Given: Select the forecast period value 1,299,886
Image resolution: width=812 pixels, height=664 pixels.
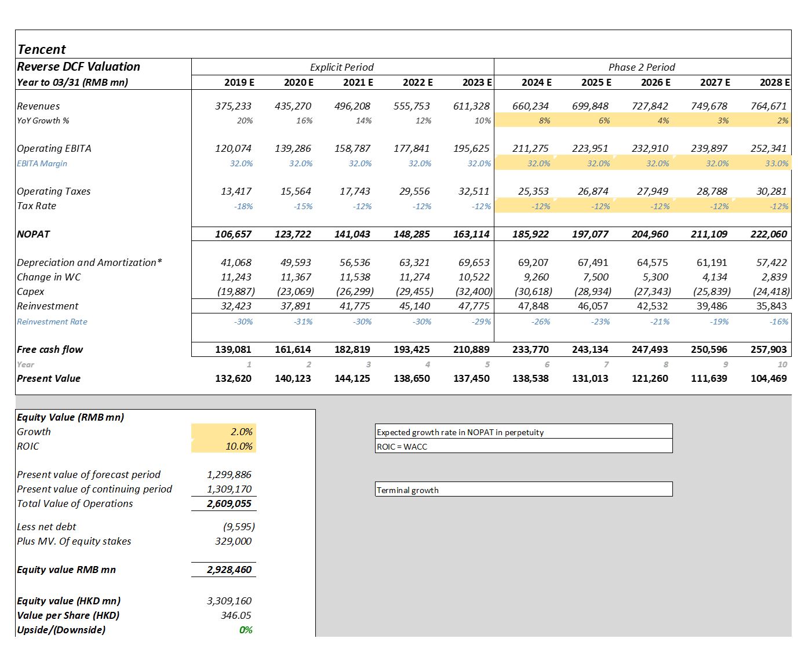Looking at the screenshot, I should [x=229, y=475].
